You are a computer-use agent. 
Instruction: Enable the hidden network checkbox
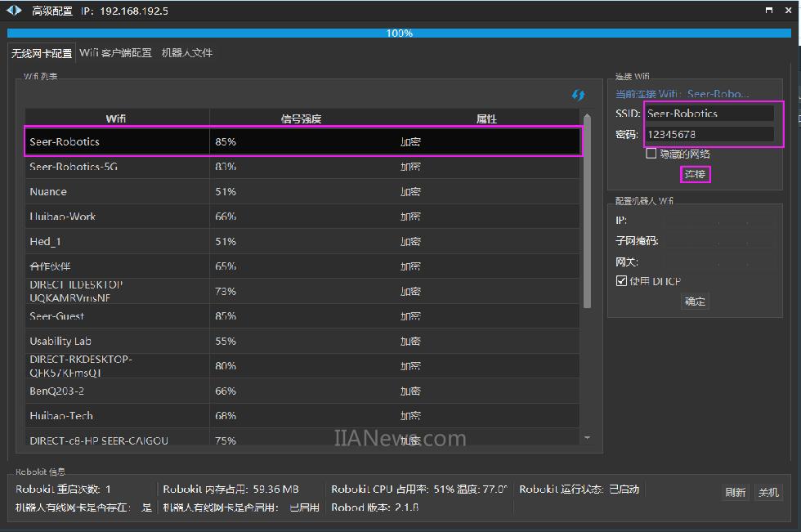[x=651, y=154]
